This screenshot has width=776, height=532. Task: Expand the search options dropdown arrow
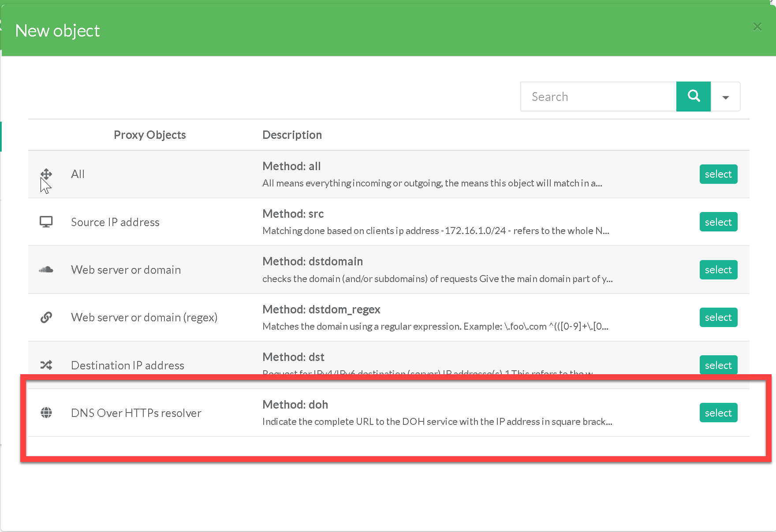(725, 97)
